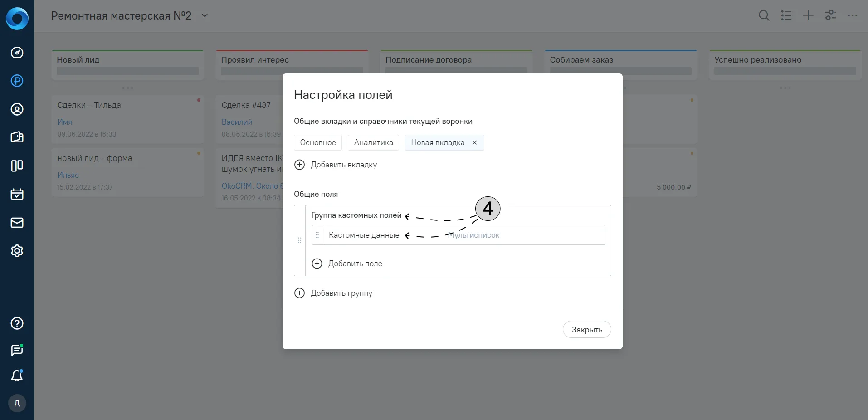Open the deals ruble icon in sidebar
The width and height of the screenshot is (868, 420).
coord(17,81)
